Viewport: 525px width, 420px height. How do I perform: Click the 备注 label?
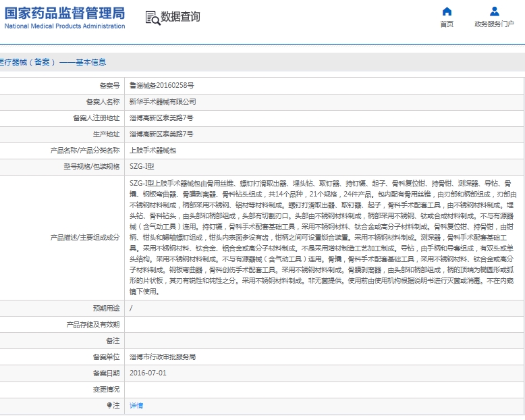click(113, 340)
